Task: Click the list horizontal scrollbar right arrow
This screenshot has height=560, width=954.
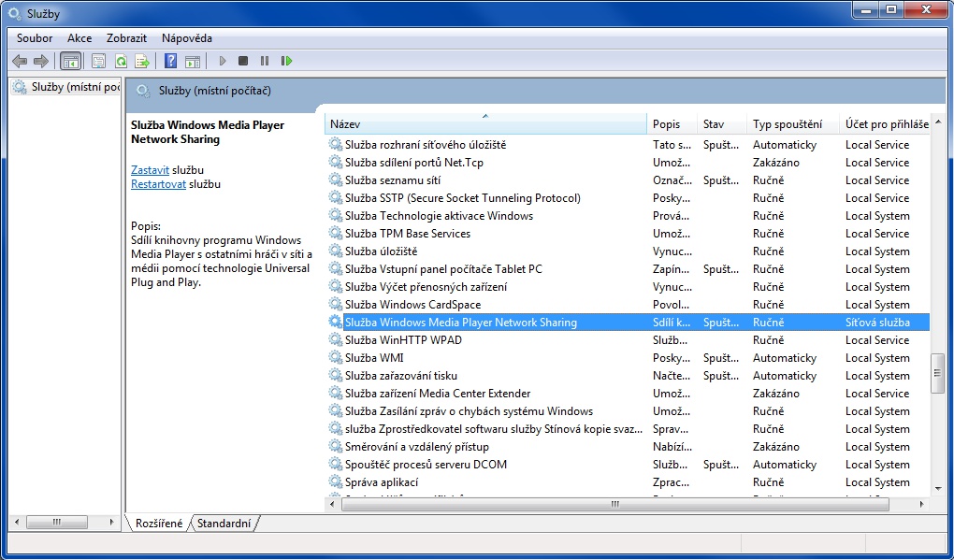Action: [922, 504]
